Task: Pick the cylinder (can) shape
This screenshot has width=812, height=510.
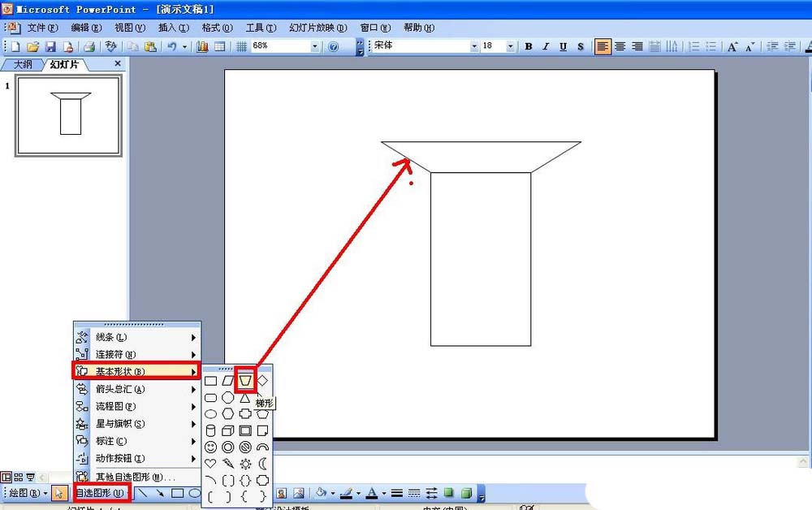Action: [211, 430]
